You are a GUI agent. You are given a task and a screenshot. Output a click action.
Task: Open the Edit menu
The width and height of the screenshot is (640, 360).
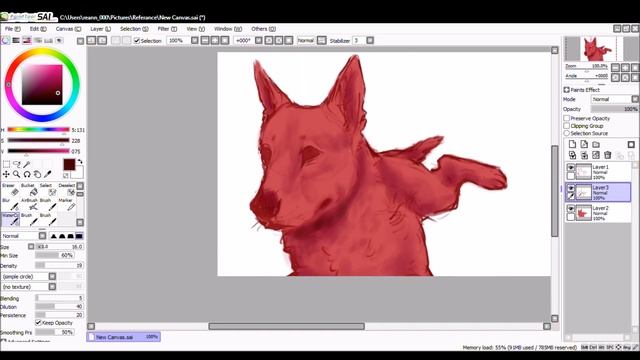point(38,29)
